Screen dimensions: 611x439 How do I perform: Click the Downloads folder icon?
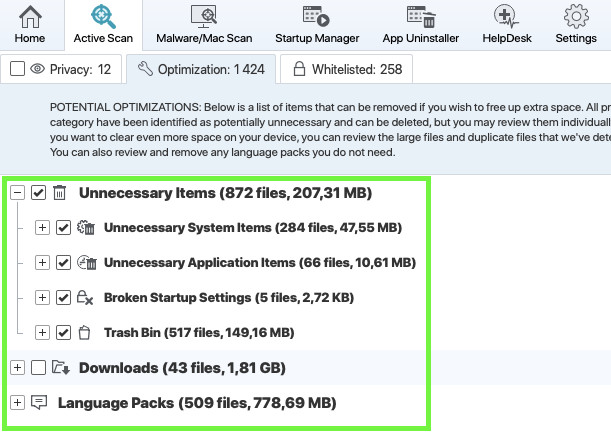pyautogui.click(x=61, y=367)
